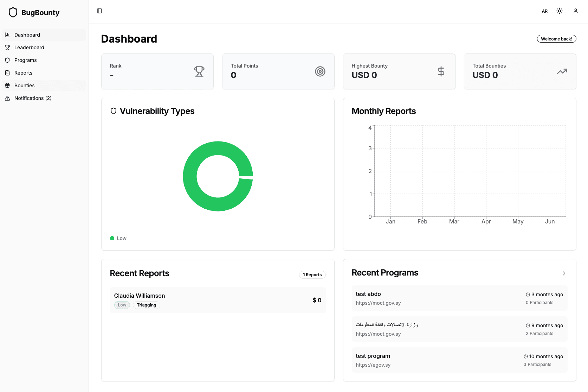
Task: Open the Claudia Williamson report
Action: coord(218,300)
